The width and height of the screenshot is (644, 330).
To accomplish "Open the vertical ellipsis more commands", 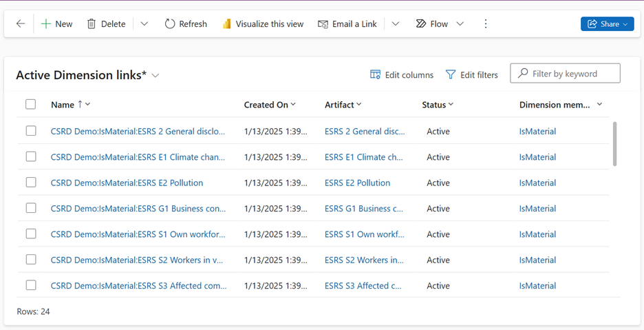I will coord(486,24).
